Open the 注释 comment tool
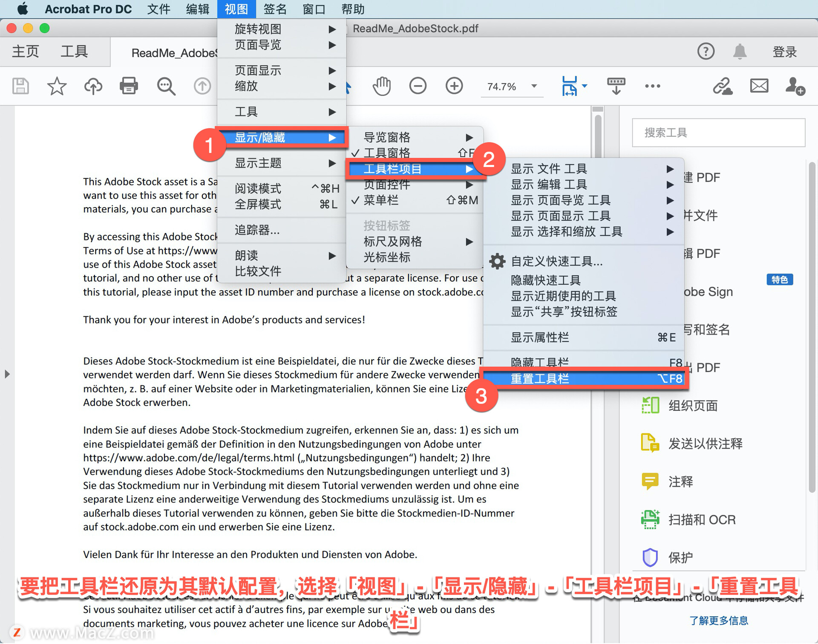This screenshot has height=644, width=818. (x=667, y=481)
